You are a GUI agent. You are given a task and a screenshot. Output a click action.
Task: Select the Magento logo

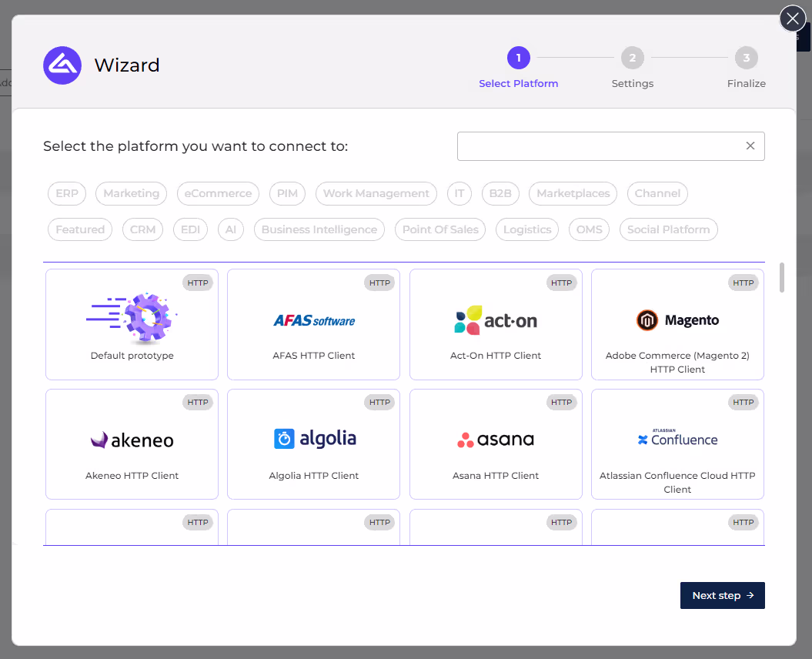pos(677,320)
